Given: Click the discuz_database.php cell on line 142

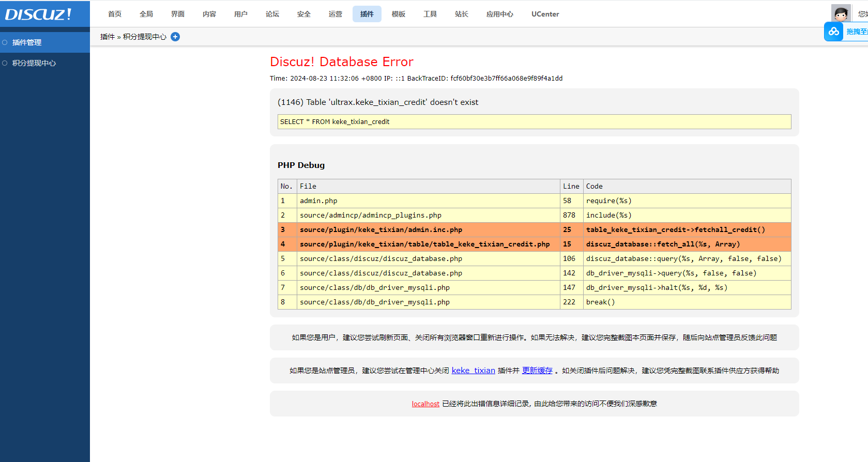Looking at the screenshot, I should pos(429,273).
